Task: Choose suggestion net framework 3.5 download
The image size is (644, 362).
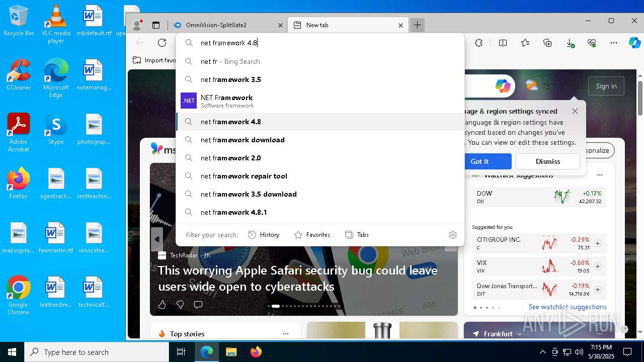Action: click(x=320, y=194)
